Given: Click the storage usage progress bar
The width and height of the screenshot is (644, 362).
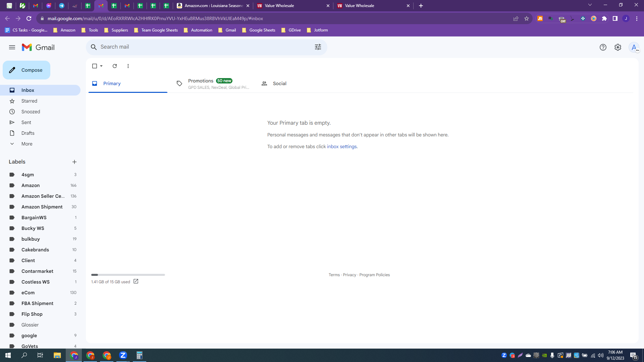Looking at the screenshot, I should point(128,275).
